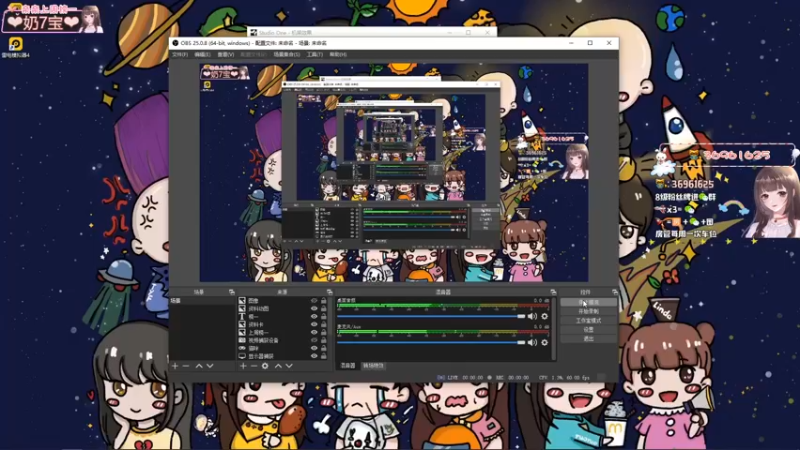
Task: Move source up in Sources panel
Action: coord(278,366)
